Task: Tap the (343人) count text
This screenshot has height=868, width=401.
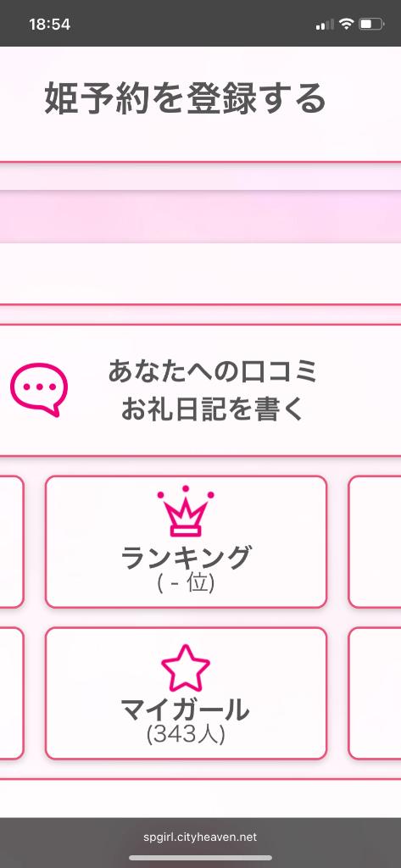Action: (x=186, y=735)
